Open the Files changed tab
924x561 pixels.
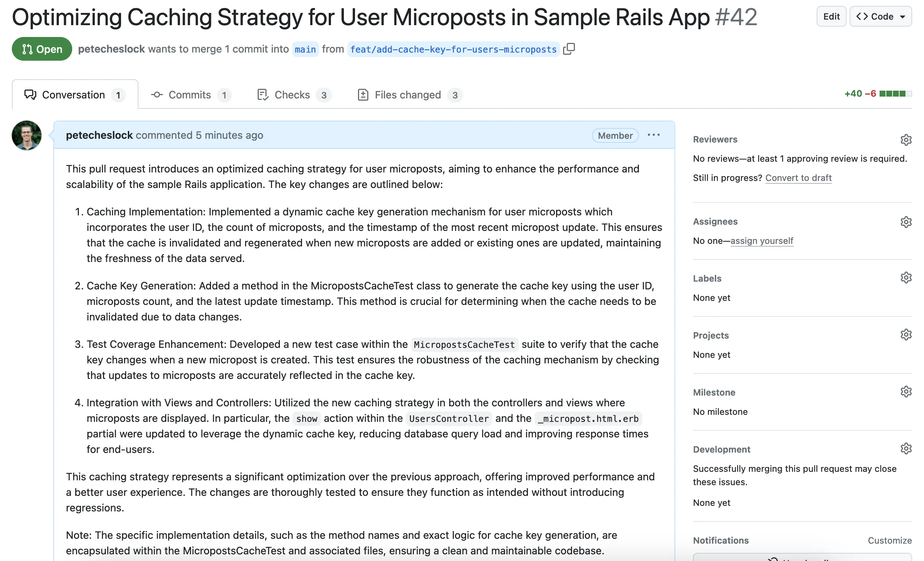409,95
